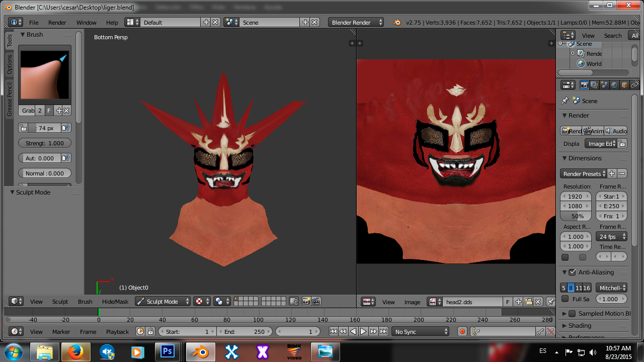Unlink the Grab brush datablock
644x362 pixels.
click(66, 111)
